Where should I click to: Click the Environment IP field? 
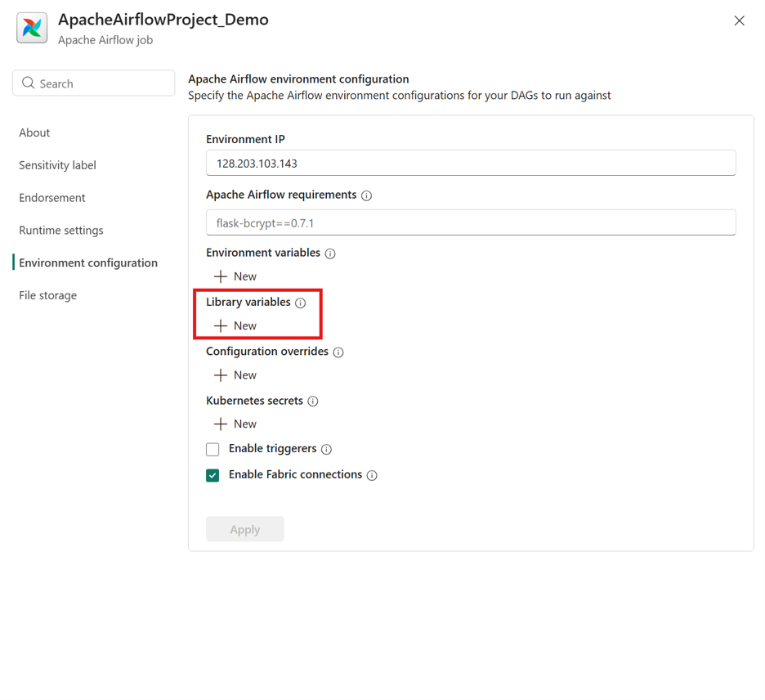click(471, 163)
